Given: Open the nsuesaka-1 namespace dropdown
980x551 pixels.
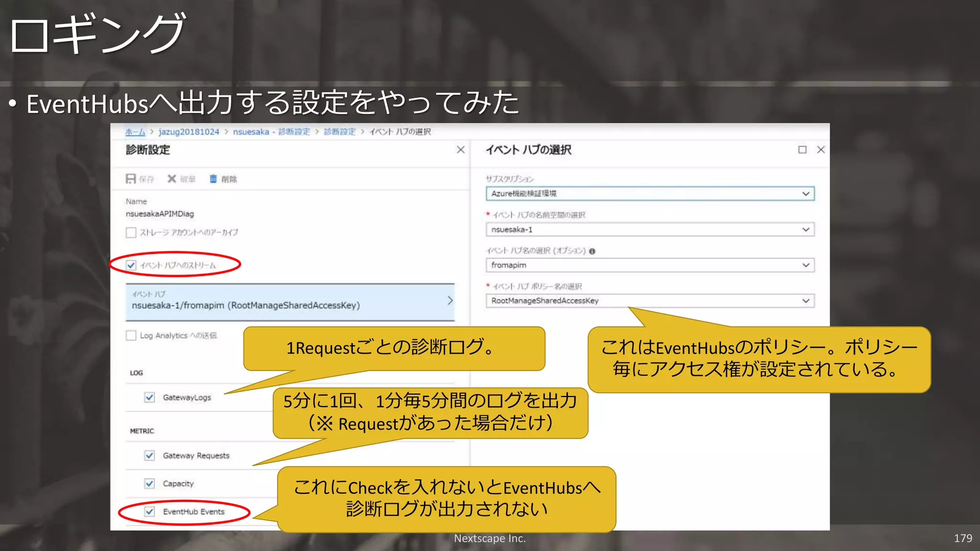Looking at the screenshot, I should click(650, 230).
